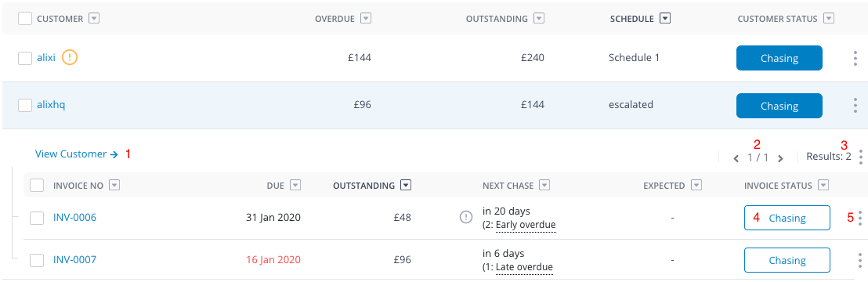The width and height of the screenshot is (868, 282).
Task: Open the Schedule column dropdown
Action: [665, 18]
